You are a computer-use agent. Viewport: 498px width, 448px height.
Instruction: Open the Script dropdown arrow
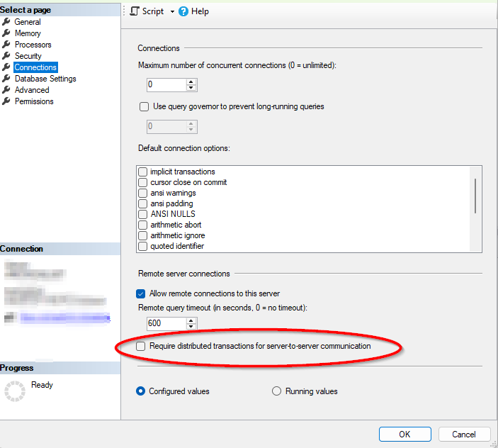172,12
